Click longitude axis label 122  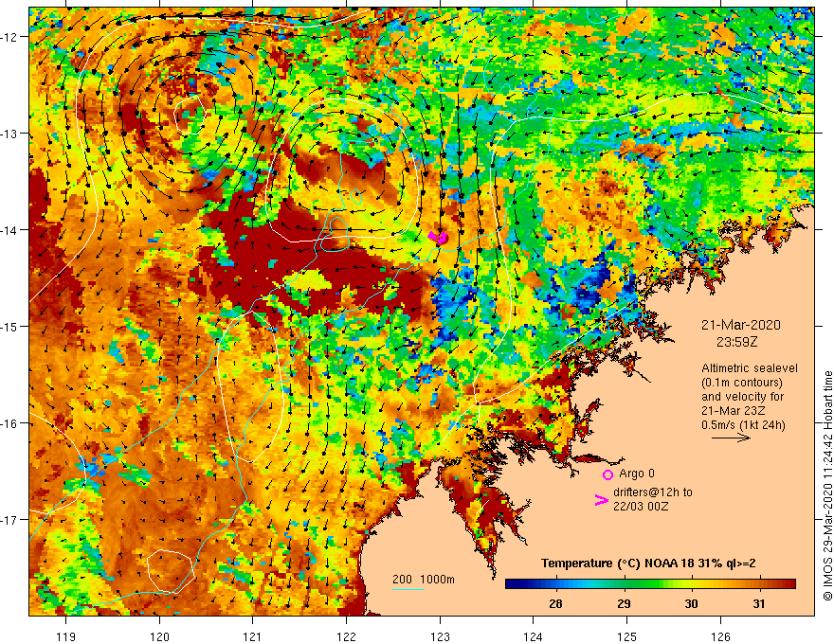pos(346,636)
